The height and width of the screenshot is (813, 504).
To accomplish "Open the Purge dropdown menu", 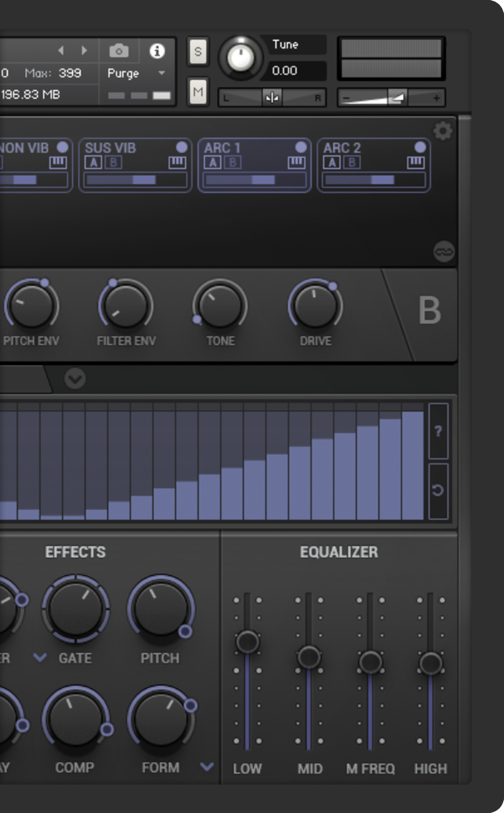I will pyautogui.click(x=162, y=73).
